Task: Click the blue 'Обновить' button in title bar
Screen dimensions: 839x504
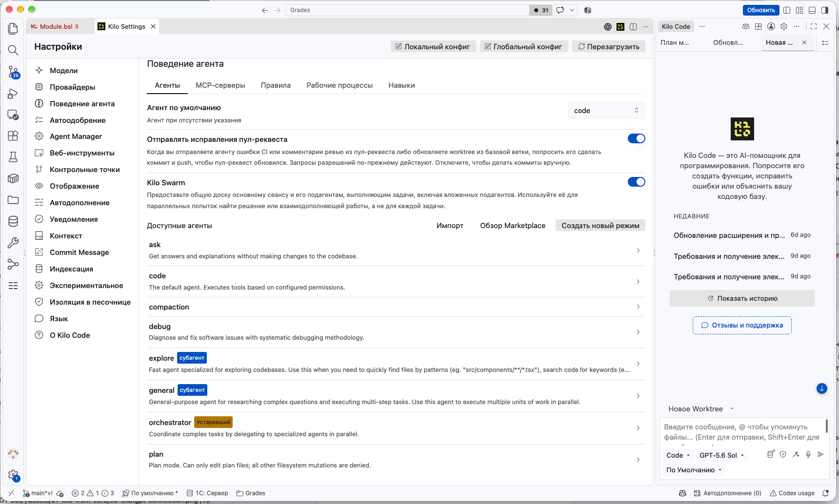Action: [x=761, y=10]
